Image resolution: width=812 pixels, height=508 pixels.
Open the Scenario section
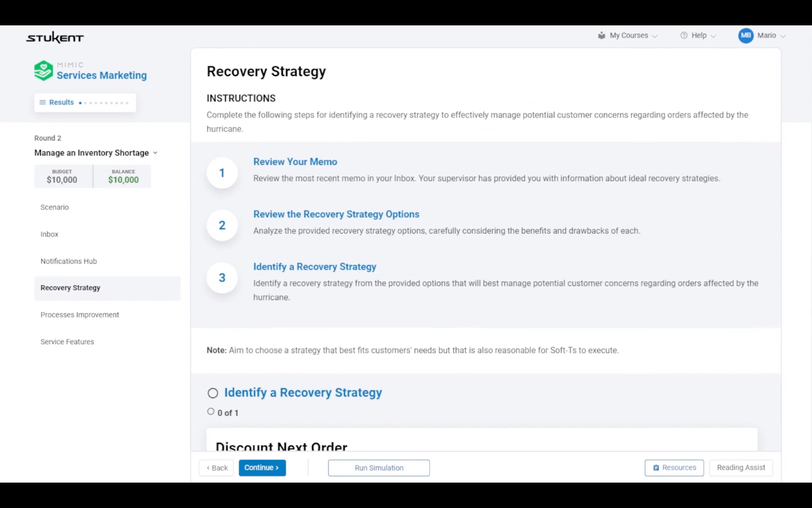[x=55, y=207]
